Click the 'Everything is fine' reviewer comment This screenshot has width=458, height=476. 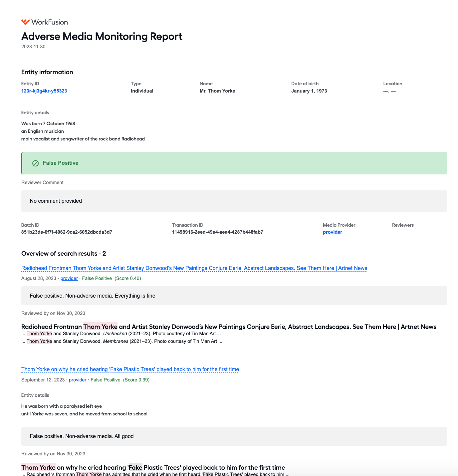[234, 296]
